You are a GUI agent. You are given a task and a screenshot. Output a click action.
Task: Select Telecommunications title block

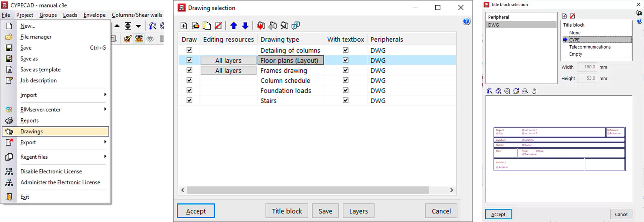tap(590, 47)
